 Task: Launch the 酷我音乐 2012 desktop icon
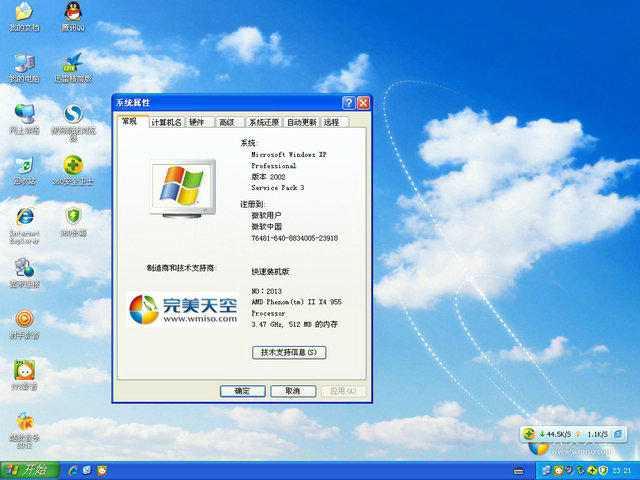[24, 430]
